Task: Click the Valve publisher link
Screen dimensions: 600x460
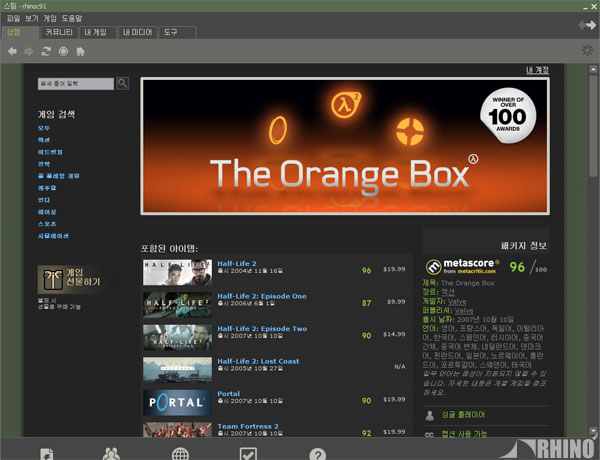Action: click(464, 310)
